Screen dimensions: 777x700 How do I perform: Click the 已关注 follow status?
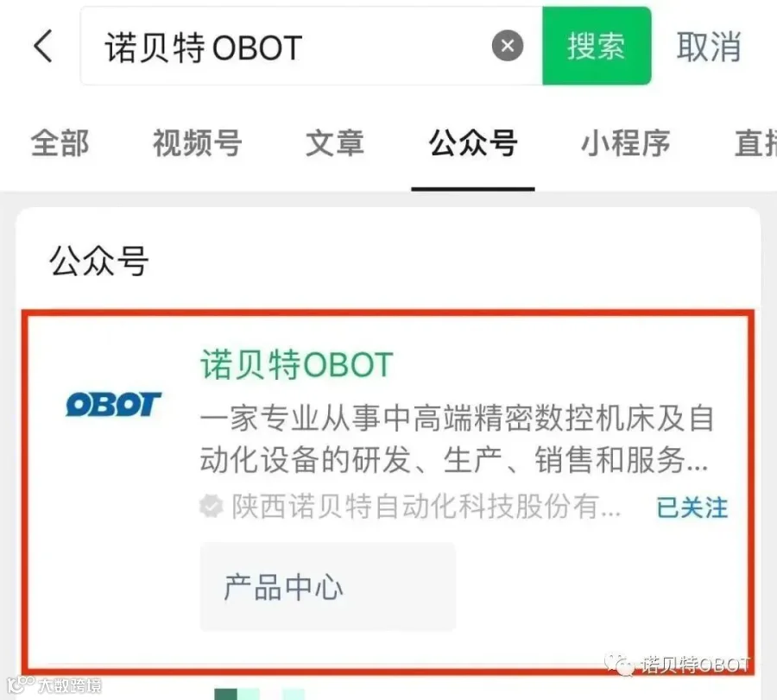pos(692,508)
